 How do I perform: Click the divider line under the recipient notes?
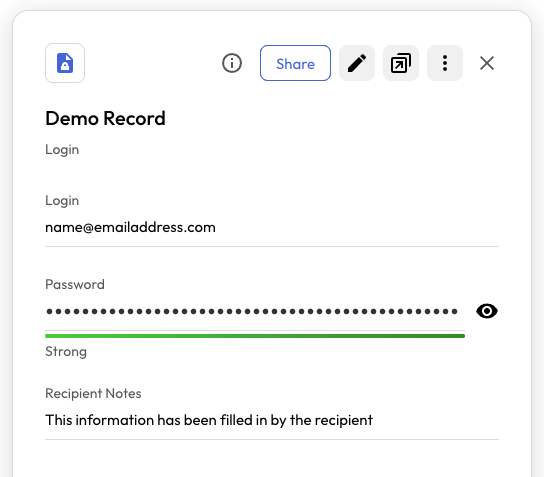tap(272, 440)
